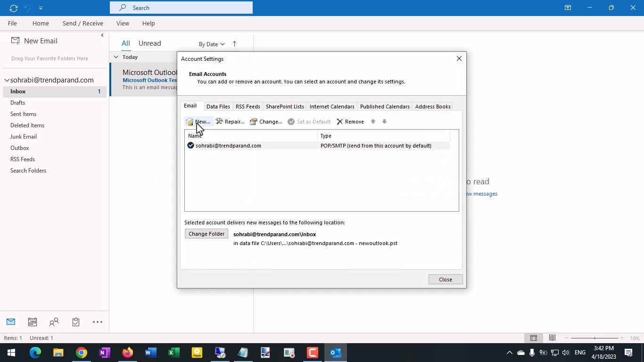Switch to the Tasks view icon
644x362 pixels.
click(76, 322)
